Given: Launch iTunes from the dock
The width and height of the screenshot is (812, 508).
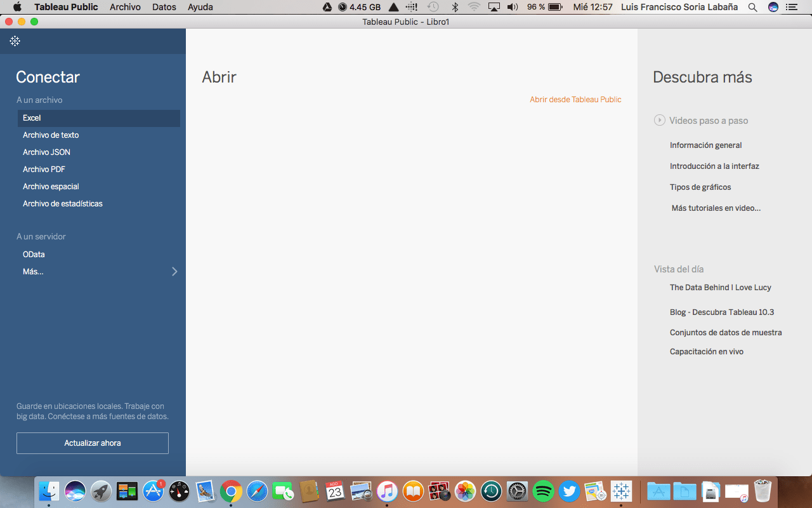Looking at the screenshot, I should coord(387,491).
